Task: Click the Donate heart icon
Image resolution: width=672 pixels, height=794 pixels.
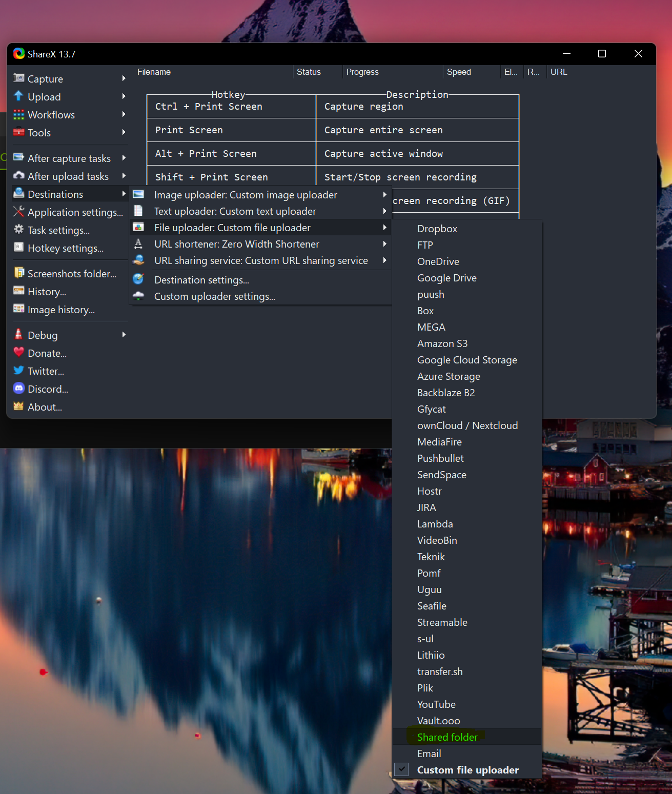Action: 18,353
